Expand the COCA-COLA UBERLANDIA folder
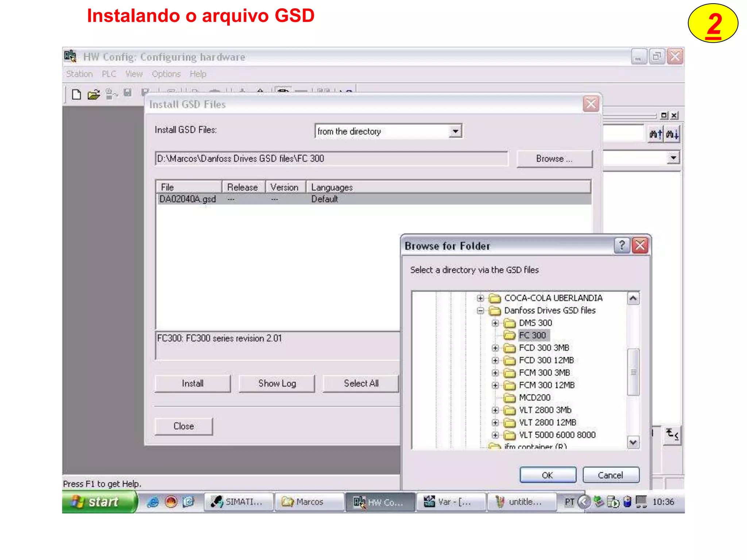Viewport: 747px width, 560px height. pyautogui.click(x=480, y=298)
